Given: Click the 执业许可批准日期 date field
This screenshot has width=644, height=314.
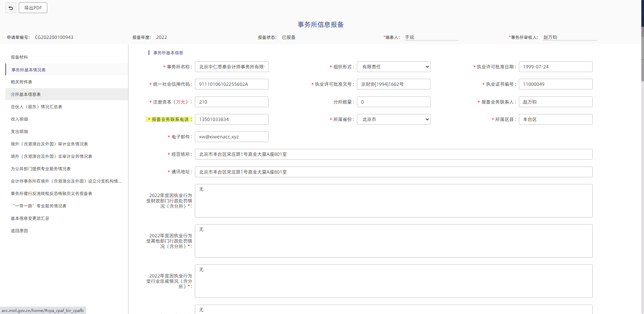Looking at the screenshot, I should coord(555,67).
